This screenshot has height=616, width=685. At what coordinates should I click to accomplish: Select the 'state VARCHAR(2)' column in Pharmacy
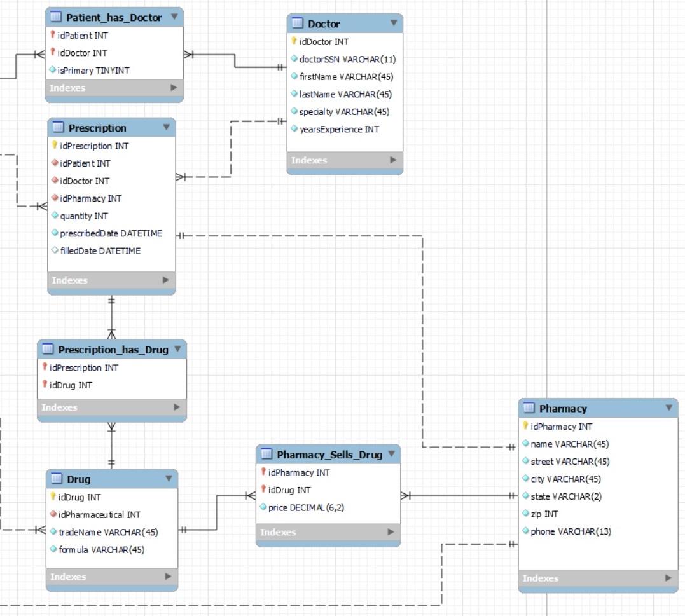(x=598, y=496)
